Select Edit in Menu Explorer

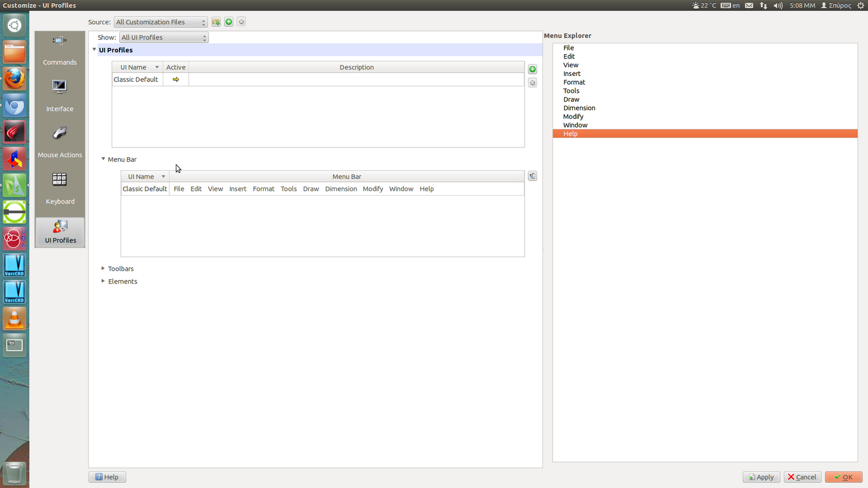[x=569, y=56]
